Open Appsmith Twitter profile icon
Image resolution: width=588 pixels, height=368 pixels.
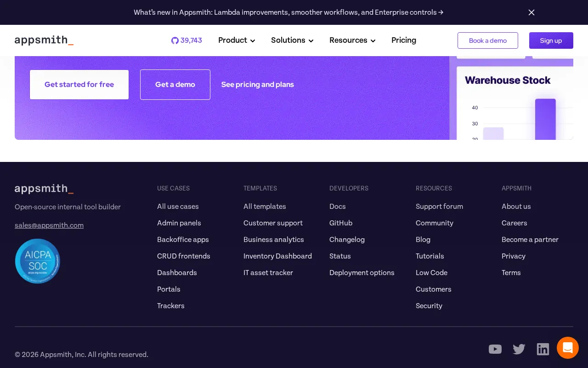pyautogui.click(x=519, y=349)
